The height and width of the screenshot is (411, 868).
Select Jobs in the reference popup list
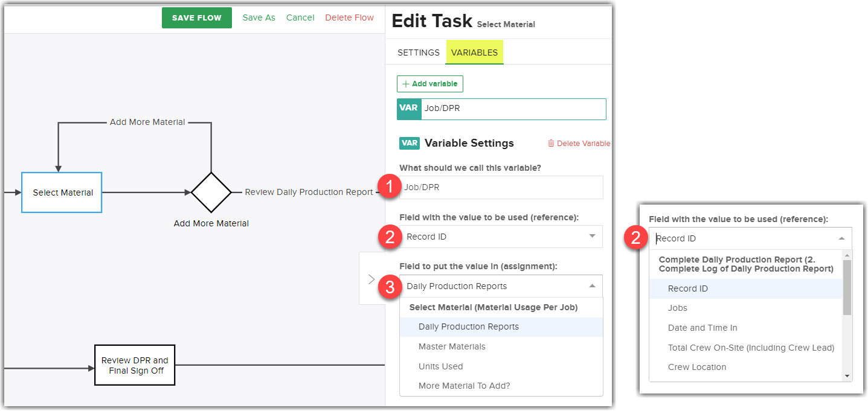pyautogui.click(x=746, y=308)
